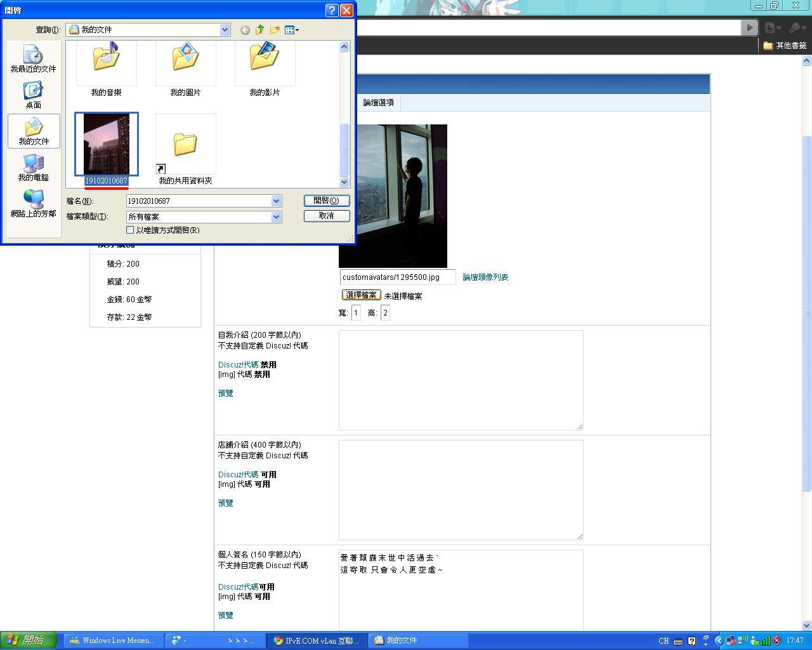
Task: Switch to the 論壇選項 tab
Action: [x=379, y=103]
